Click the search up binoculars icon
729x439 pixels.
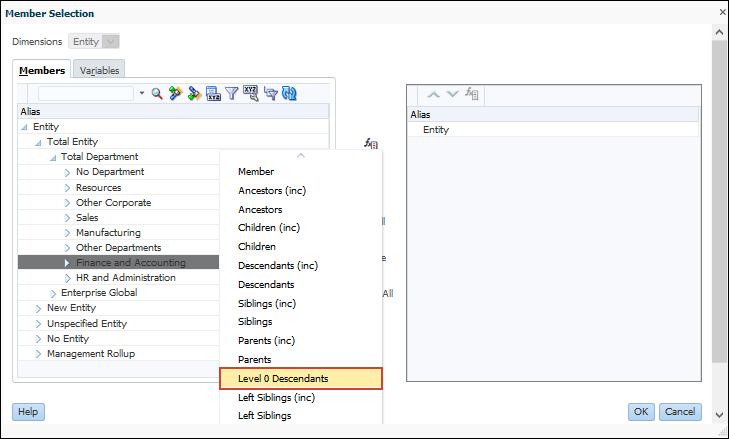(175, 93)
